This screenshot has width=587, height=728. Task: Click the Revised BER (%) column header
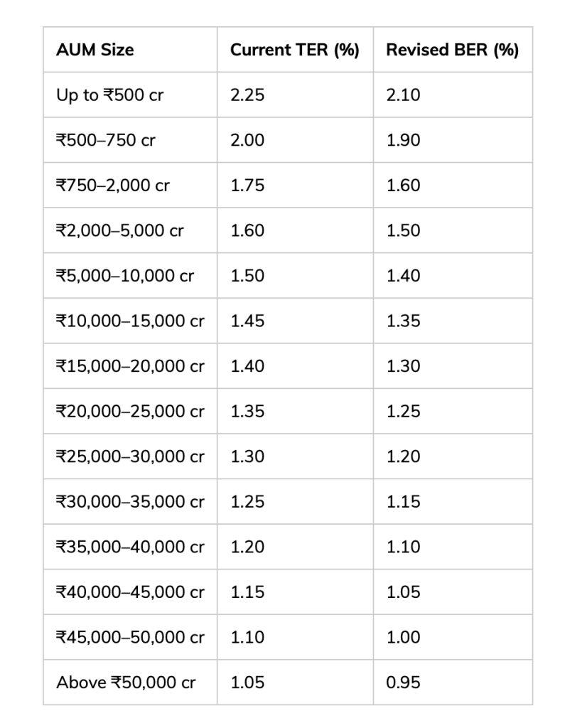[452, 50]
